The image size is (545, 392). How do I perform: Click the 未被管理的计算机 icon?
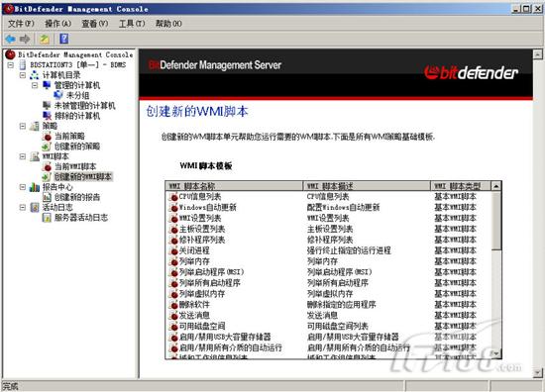(47, 105)
